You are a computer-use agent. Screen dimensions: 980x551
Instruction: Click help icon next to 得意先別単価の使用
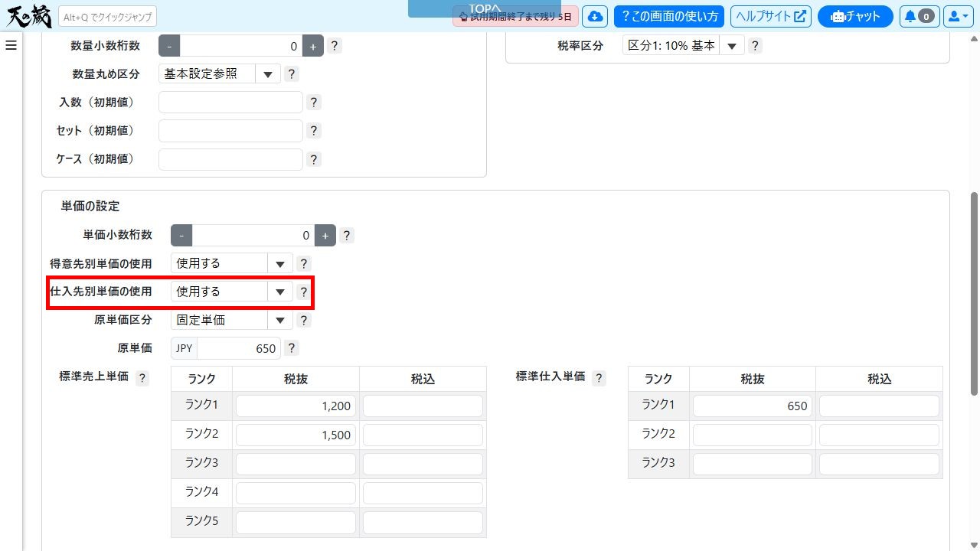[x=304, y=263]
